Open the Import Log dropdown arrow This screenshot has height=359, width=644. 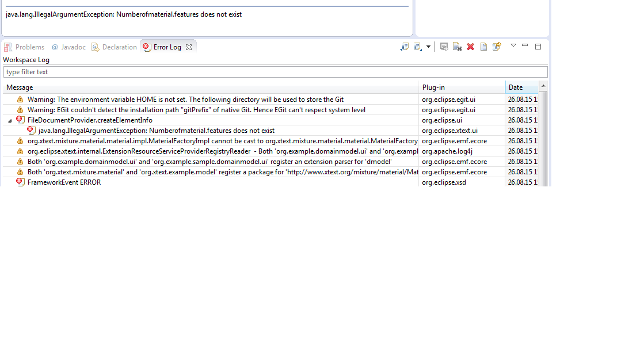point(428,47)
